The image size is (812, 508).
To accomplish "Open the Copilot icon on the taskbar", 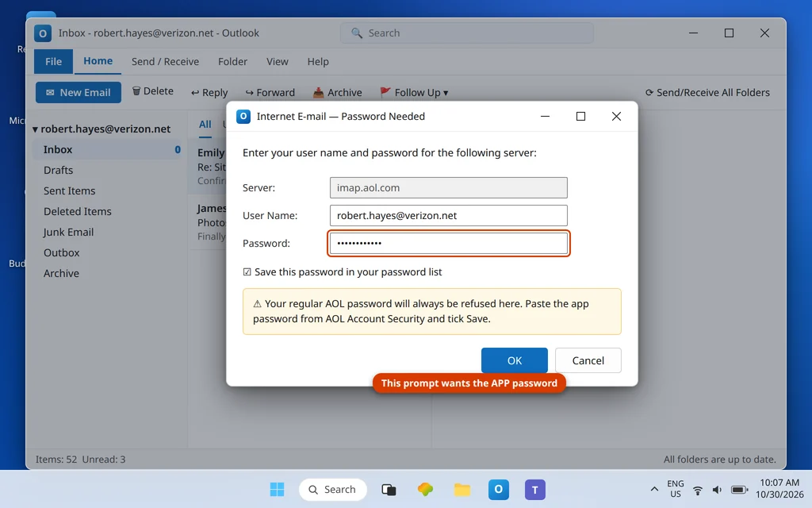I will click(x=425, y=489).
